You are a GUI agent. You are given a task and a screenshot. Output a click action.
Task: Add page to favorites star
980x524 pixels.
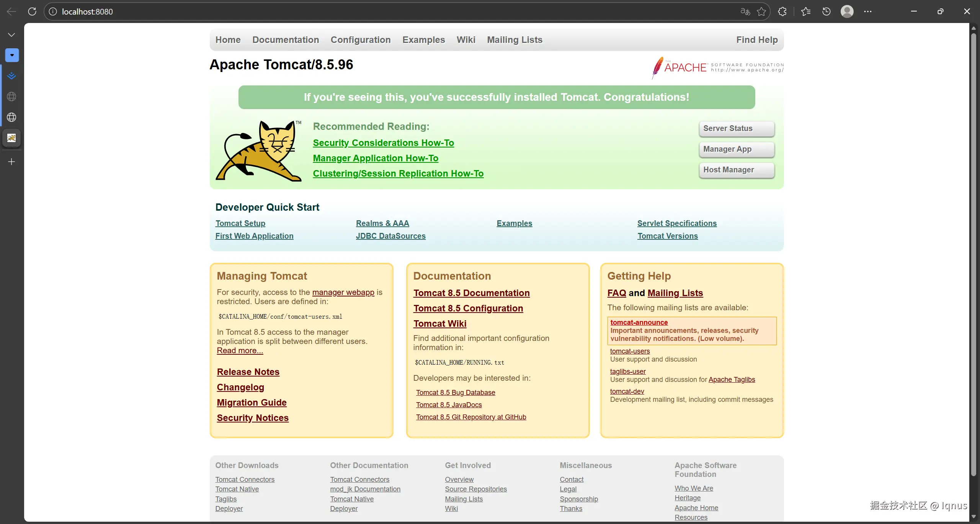761,11
